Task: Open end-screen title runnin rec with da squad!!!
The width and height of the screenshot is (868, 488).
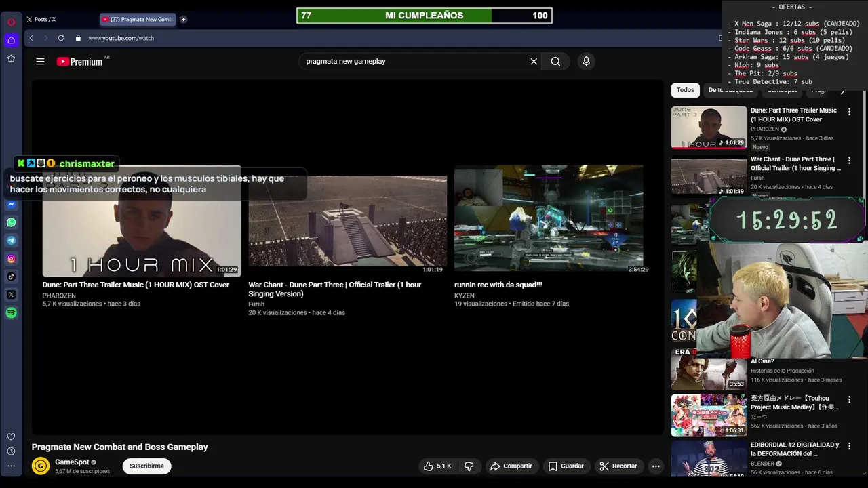Action: [x=498, y=285]
